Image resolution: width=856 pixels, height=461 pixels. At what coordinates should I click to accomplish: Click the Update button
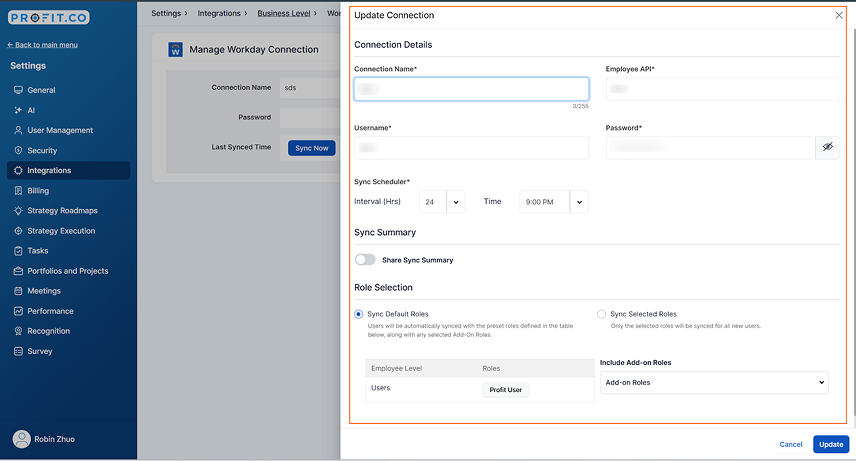[x=831, y=444]
